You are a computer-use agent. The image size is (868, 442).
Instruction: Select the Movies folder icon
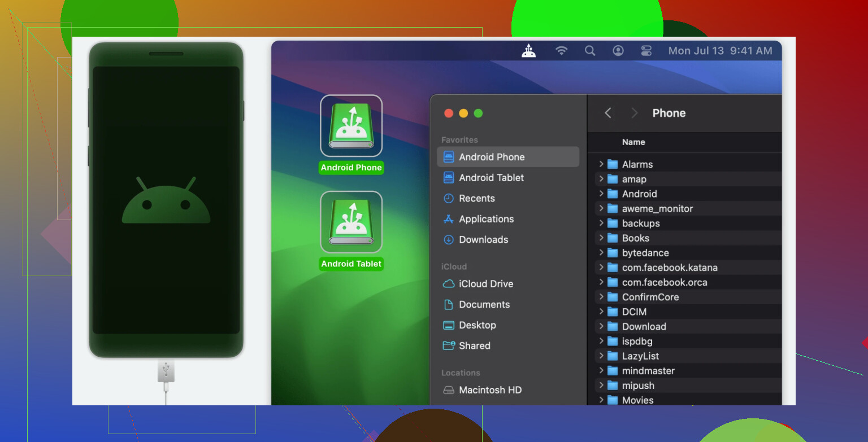[x=613, y=400]
